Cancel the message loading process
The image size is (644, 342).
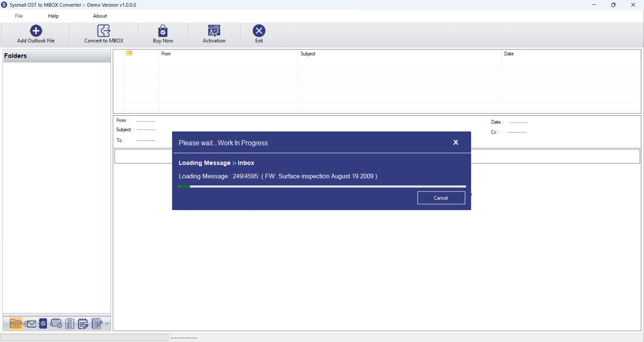pos(441,198)
